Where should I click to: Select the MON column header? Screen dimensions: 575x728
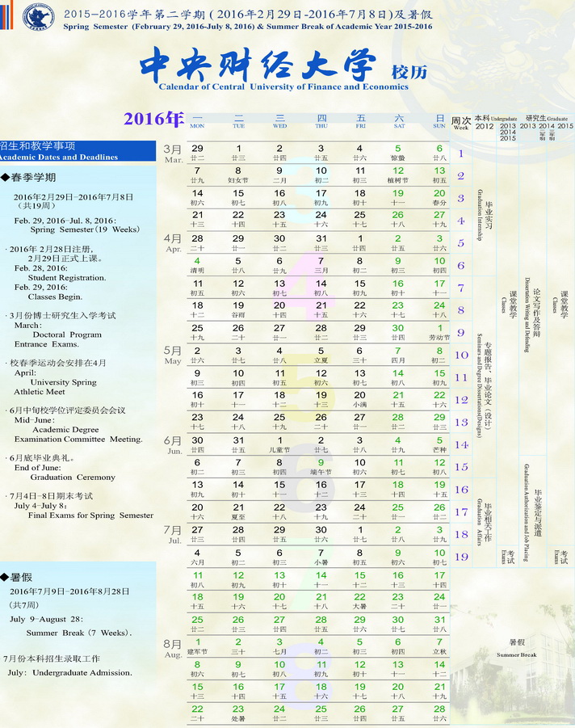point(197,121)
